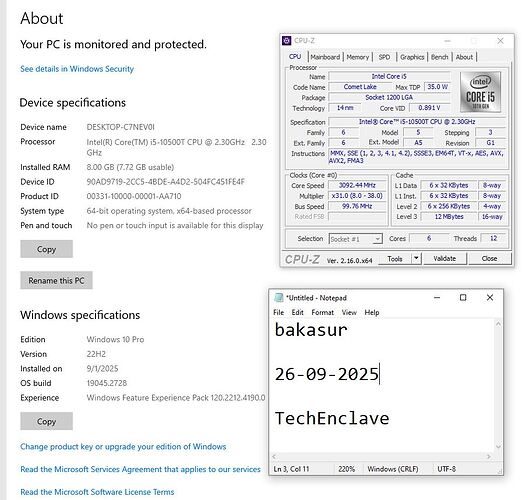Screen dimensions: 528x500
Task: Click the Version value 22H2
Action: (96, 354)
